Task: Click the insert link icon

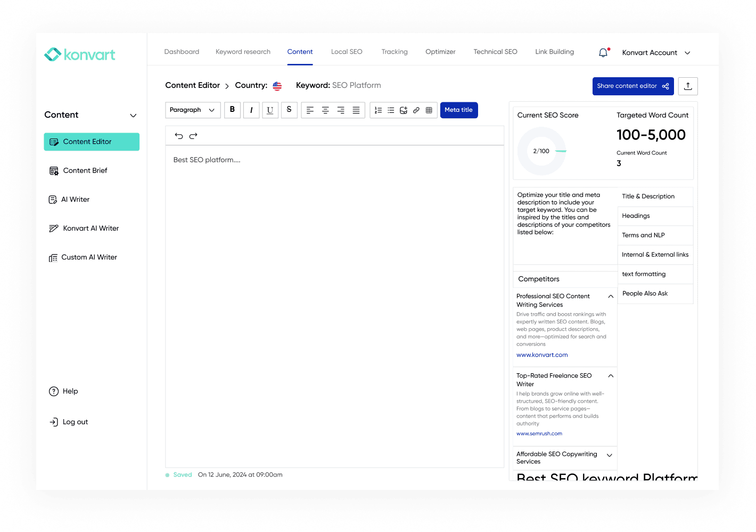Action: point(416,110)
